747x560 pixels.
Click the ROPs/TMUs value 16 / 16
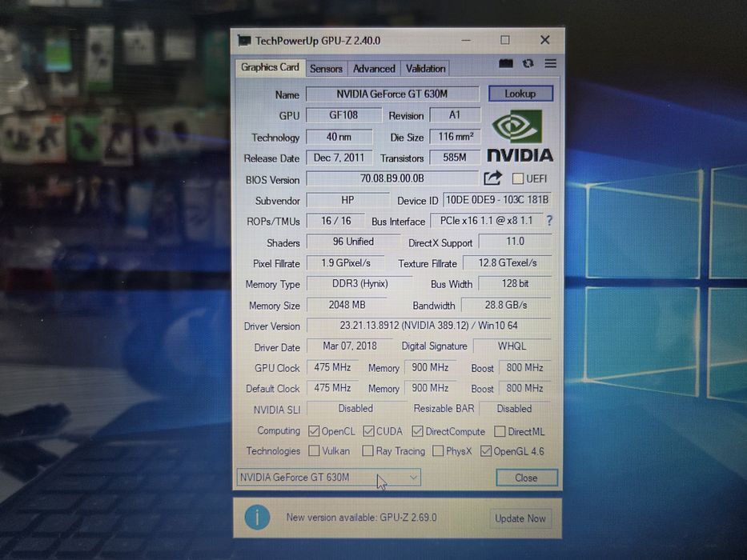(x=335, y=221)
